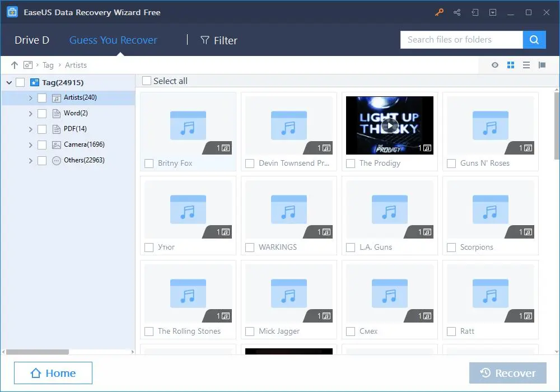The image size is (560, 392).
Task: Check the Mick Jagger item checkbox
Action: 250,332
